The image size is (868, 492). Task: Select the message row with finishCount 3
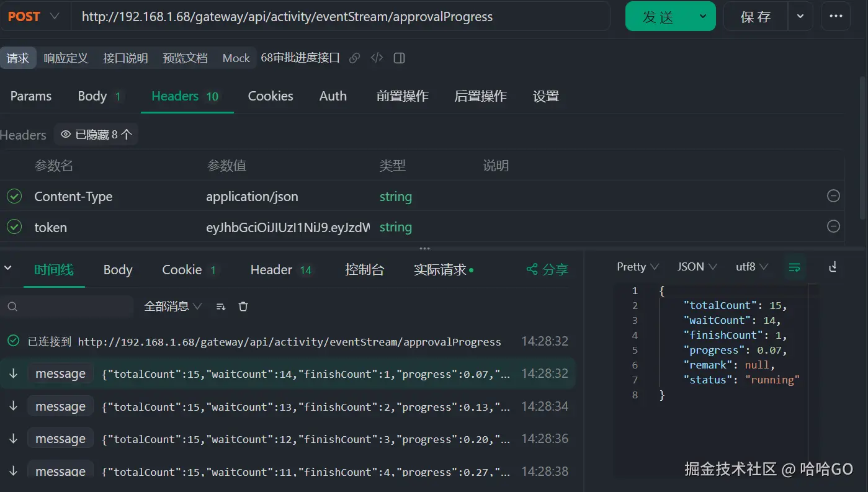(287, 439)
